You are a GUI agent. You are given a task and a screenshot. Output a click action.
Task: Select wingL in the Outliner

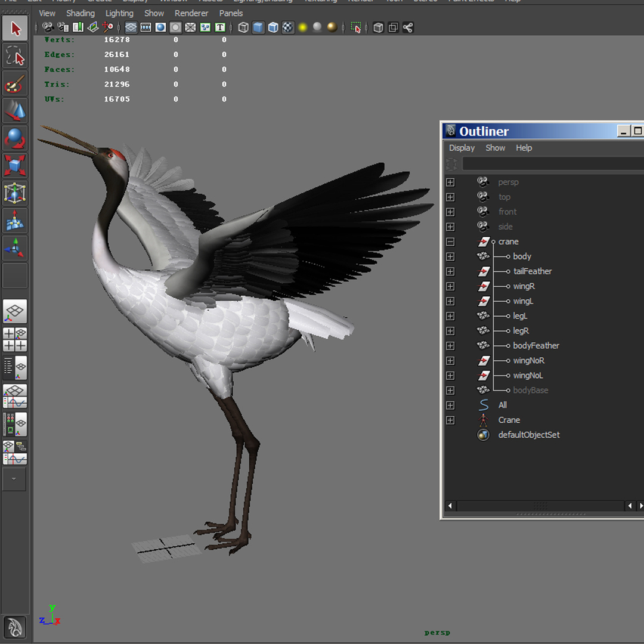click(x=524, y=301)
